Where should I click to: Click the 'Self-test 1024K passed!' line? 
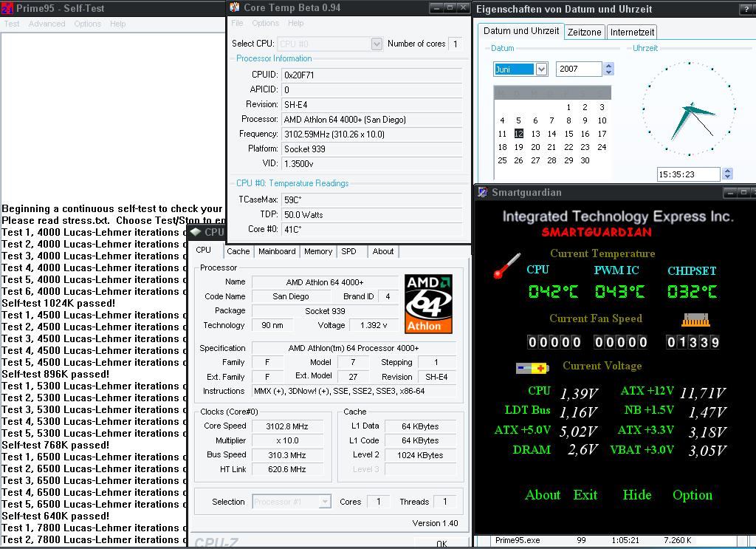coord(58,303)
